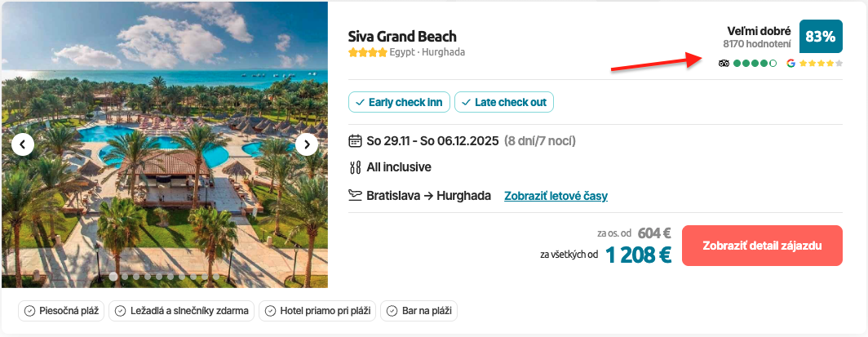Advance to the next hotel photo
Screen dimensions: 868x337
306,144
